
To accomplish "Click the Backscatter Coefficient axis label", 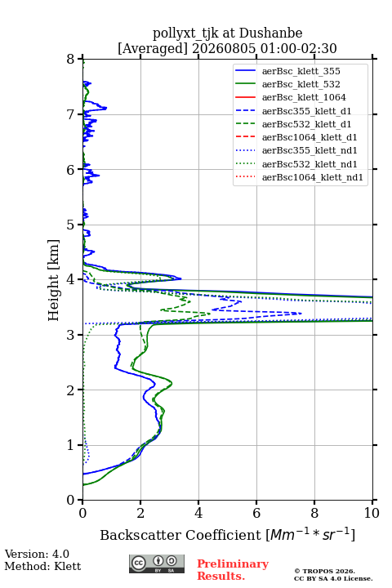I will coord(227,534).
